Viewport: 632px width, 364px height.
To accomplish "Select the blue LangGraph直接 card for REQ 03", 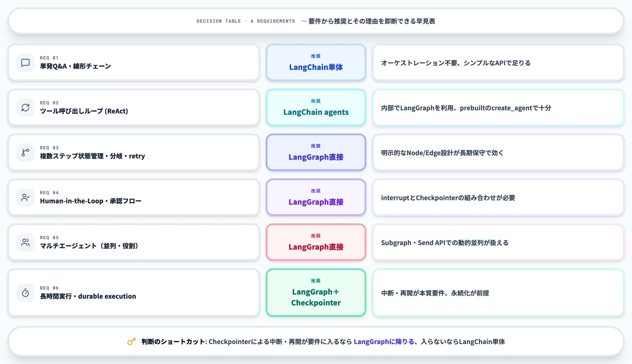I will [x=316, y=152].
